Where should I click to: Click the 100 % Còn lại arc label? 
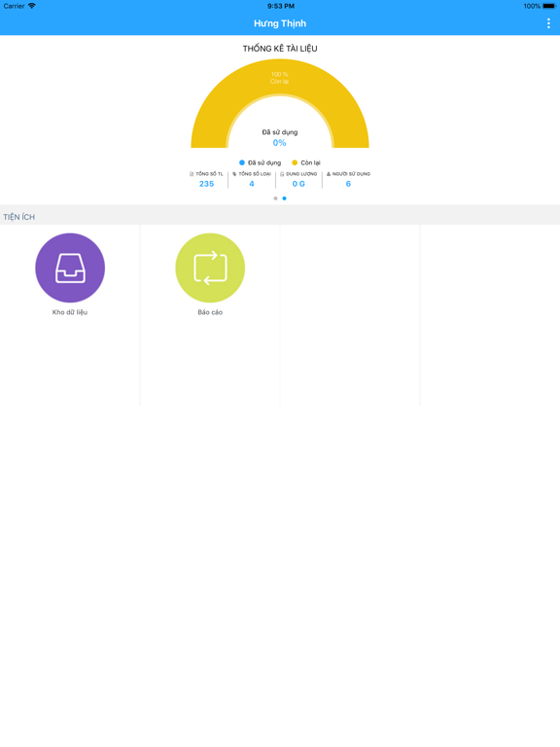point(280,78)
